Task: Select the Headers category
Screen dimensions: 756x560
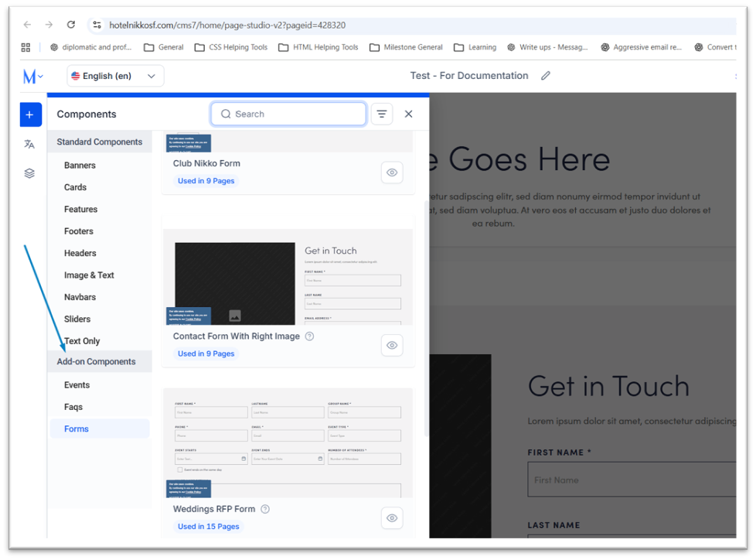Action: click(x=80, y=253)
